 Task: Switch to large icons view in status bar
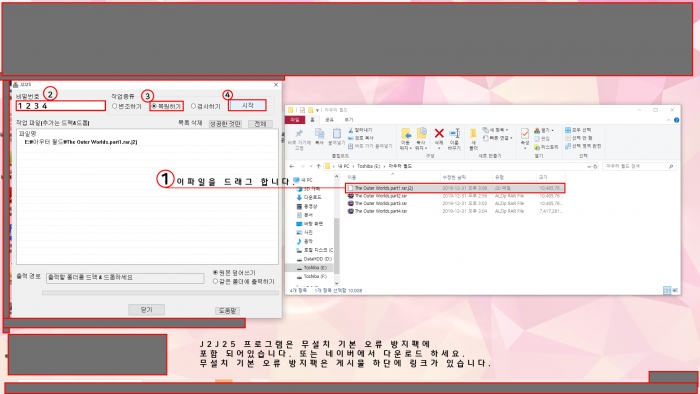675,290
